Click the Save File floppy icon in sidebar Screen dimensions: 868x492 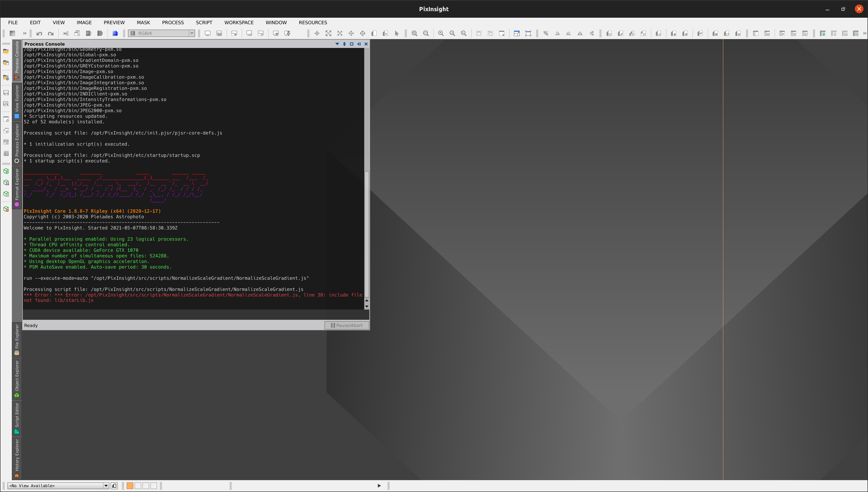6,93
